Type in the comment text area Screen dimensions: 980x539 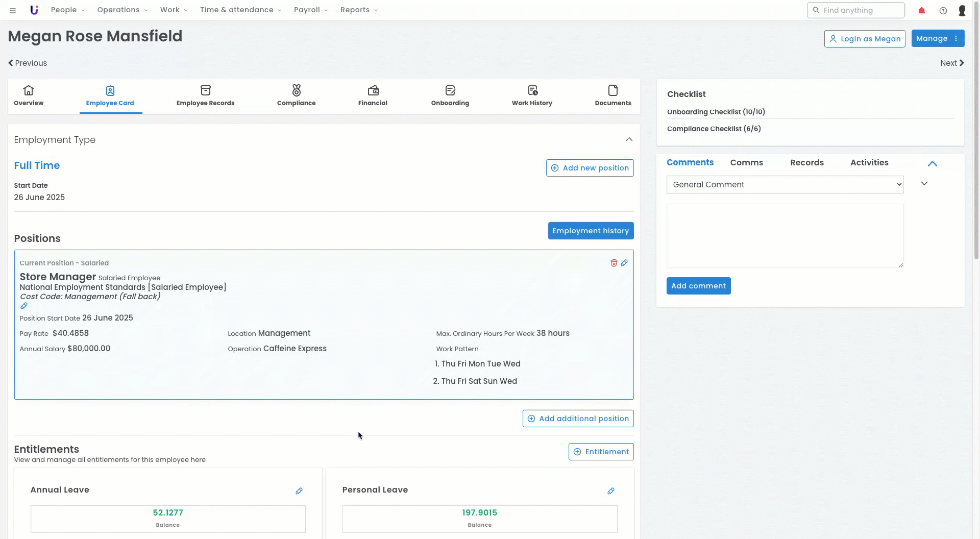(785, 236)
